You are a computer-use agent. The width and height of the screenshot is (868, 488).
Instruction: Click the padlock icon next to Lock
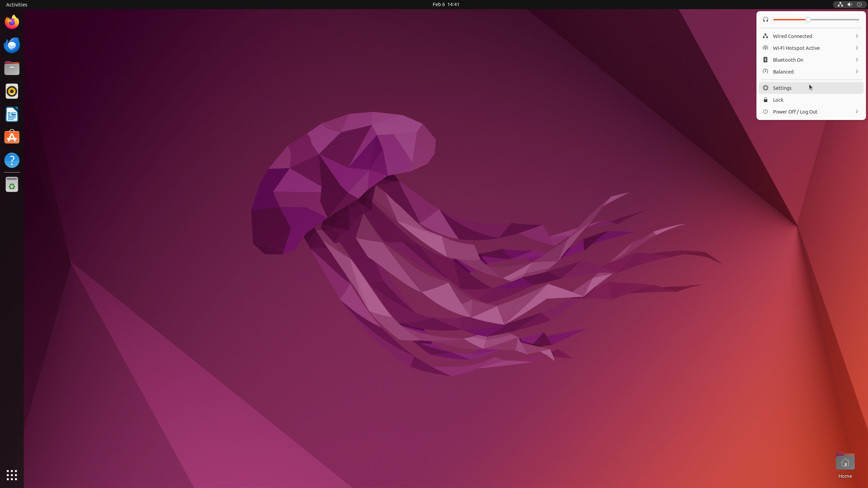click(765, 100)
